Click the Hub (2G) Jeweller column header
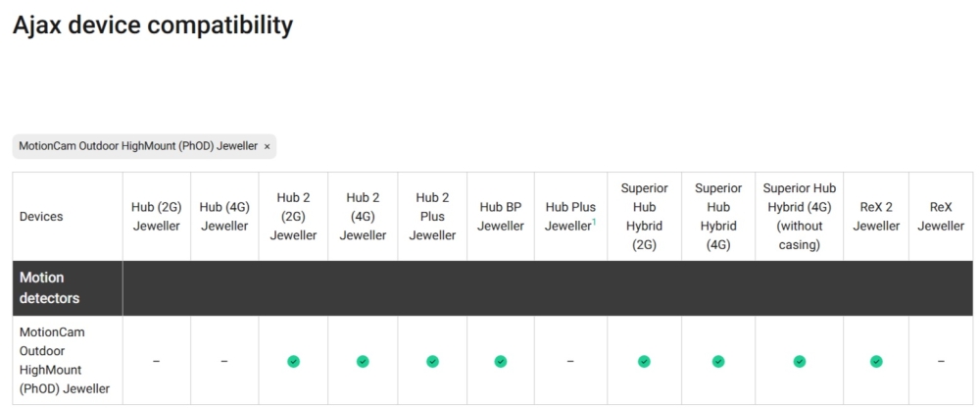 click(x=156, y=217)
